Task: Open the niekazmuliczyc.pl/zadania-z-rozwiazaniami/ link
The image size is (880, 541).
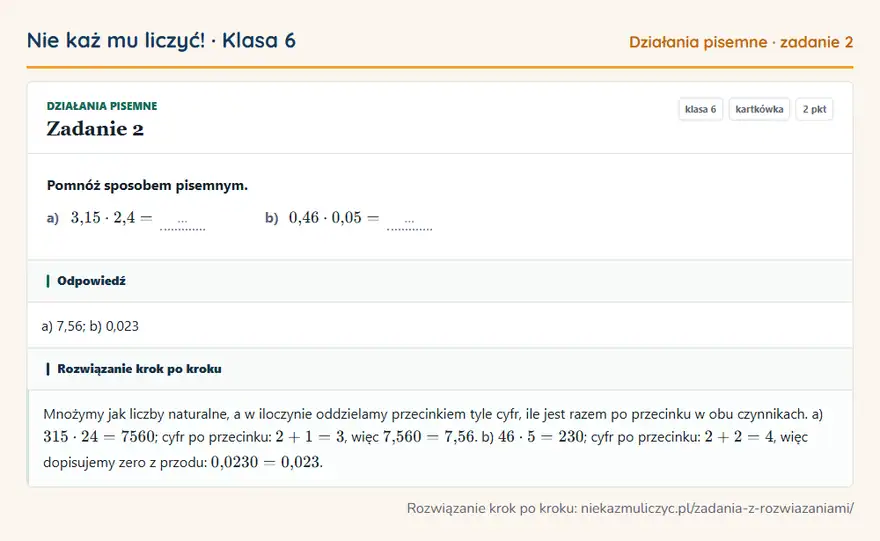Action: tap(717, 508)
